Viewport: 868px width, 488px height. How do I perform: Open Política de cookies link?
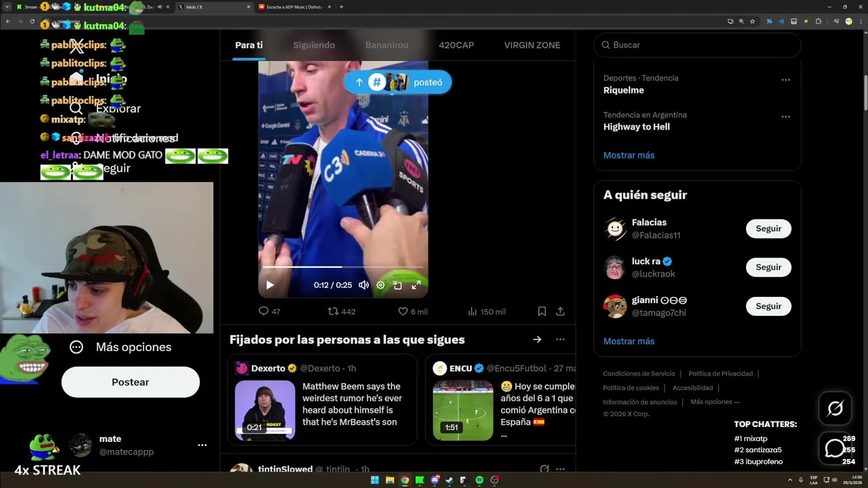(631, 388)
